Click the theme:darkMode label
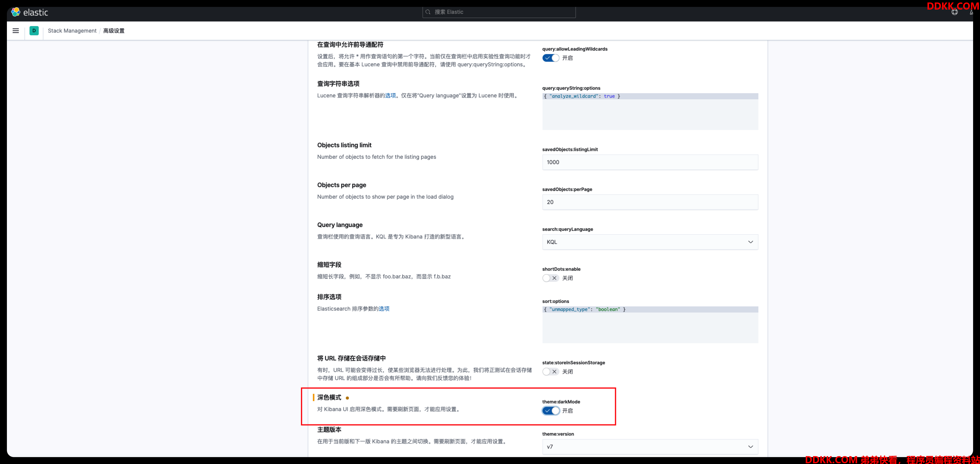The image size is (980, 464). click(561, 401)
